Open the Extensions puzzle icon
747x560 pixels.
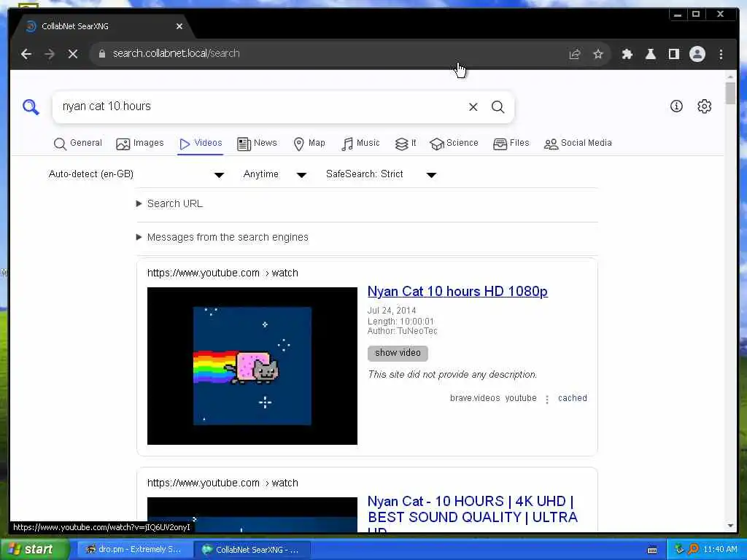pyautogui.click(x=627, y=54)
